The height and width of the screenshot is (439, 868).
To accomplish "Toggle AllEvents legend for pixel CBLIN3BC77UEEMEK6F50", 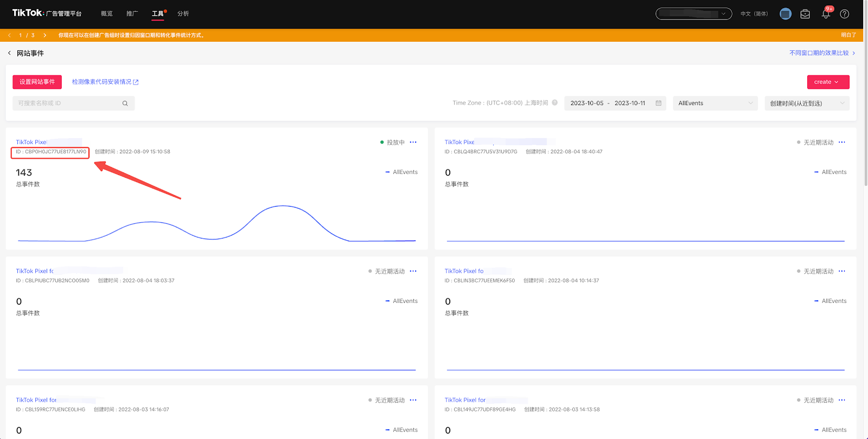I will click(x=830, y=301).
